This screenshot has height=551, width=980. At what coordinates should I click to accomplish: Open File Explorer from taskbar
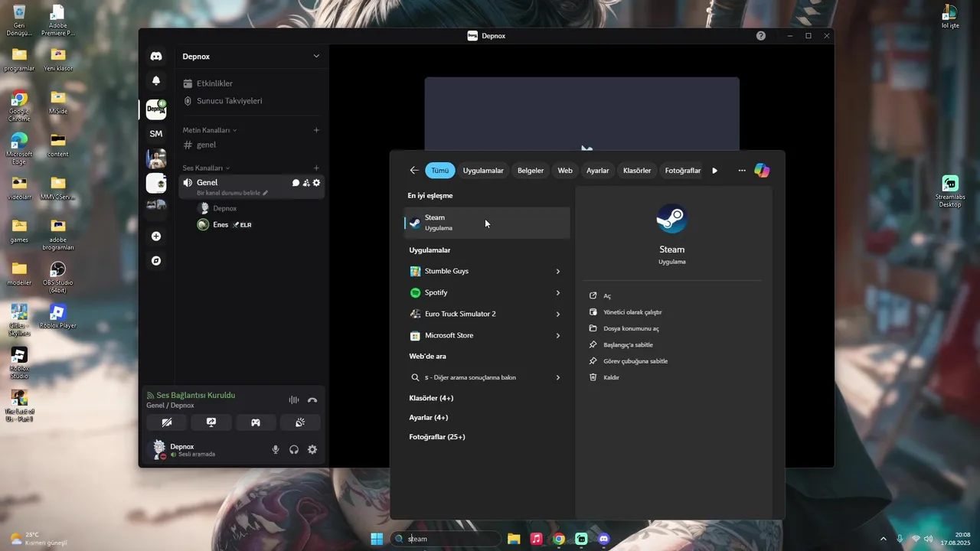(514, 539)
